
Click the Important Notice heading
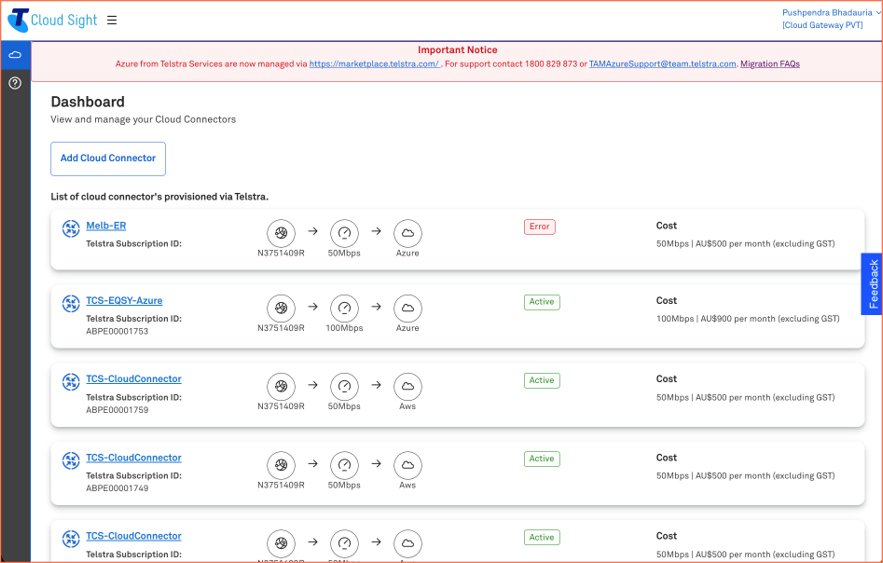[457, 50]
